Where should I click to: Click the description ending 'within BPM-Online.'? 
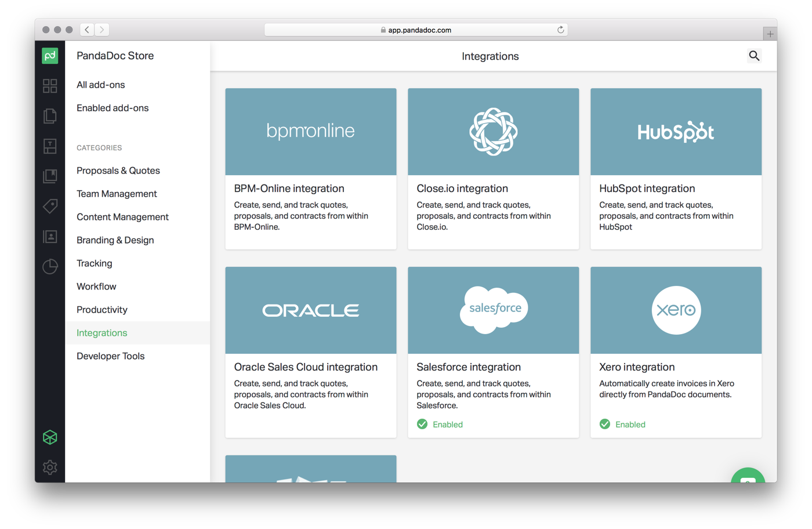(301, 216)
